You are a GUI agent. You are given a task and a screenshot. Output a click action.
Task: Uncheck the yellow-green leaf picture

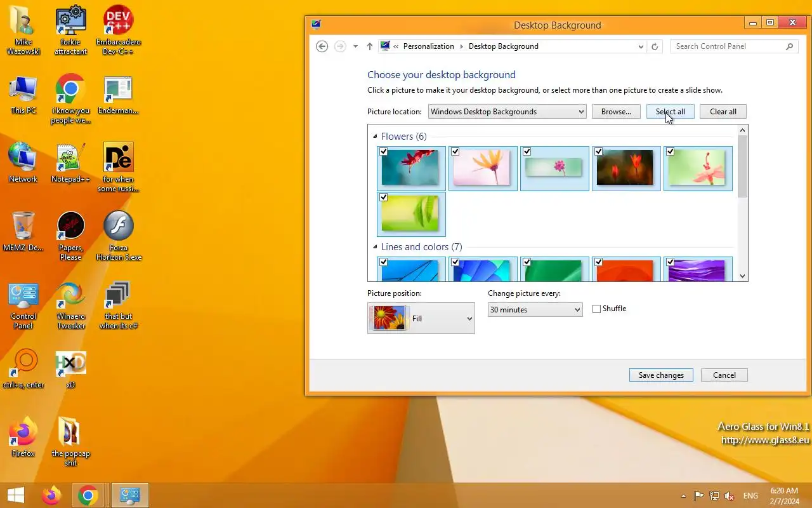pyautogui.click(x=383, y=197)
